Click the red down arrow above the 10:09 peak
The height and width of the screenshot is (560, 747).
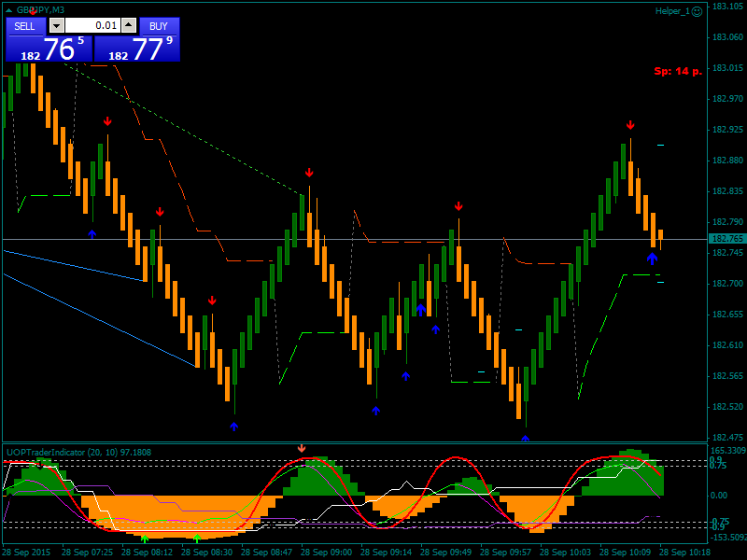[630, 125]
